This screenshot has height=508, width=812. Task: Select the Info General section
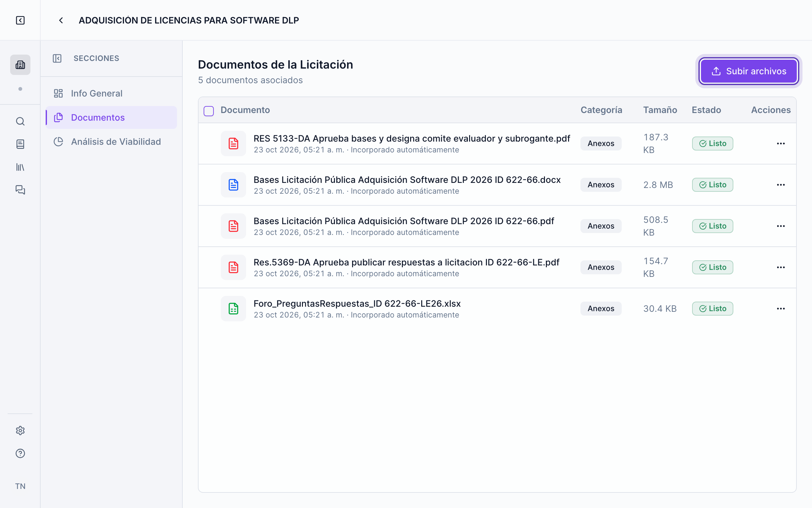pyautogui.click(x=111, y=93)
